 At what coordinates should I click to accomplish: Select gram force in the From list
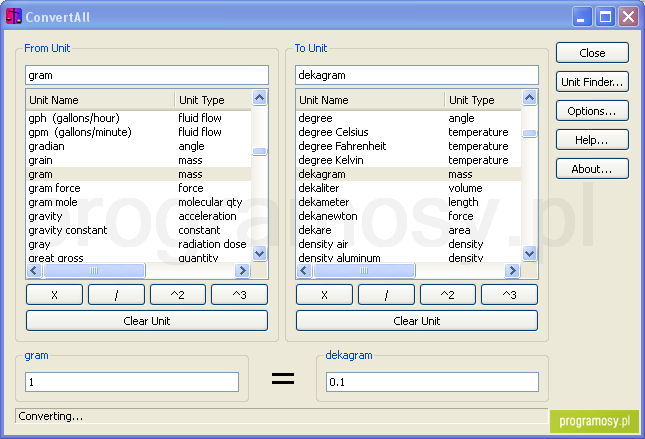click(x=139, y=188)
